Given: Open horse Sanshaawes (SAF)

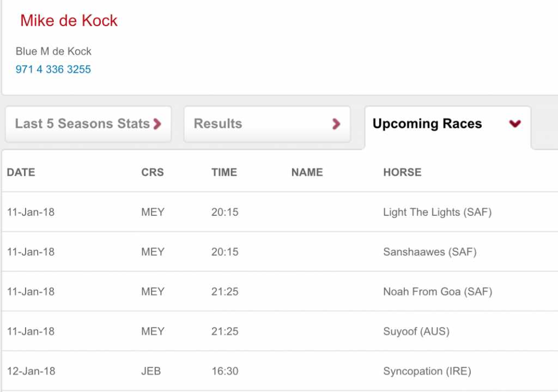Looking at the screenshot, I should tap(429, 252).
